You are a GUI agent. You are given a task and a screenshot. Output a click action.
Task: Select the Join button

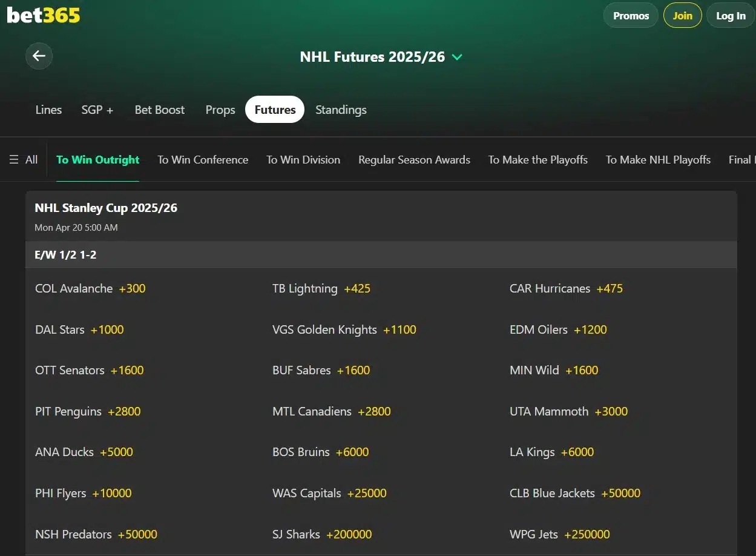[682, 15]
